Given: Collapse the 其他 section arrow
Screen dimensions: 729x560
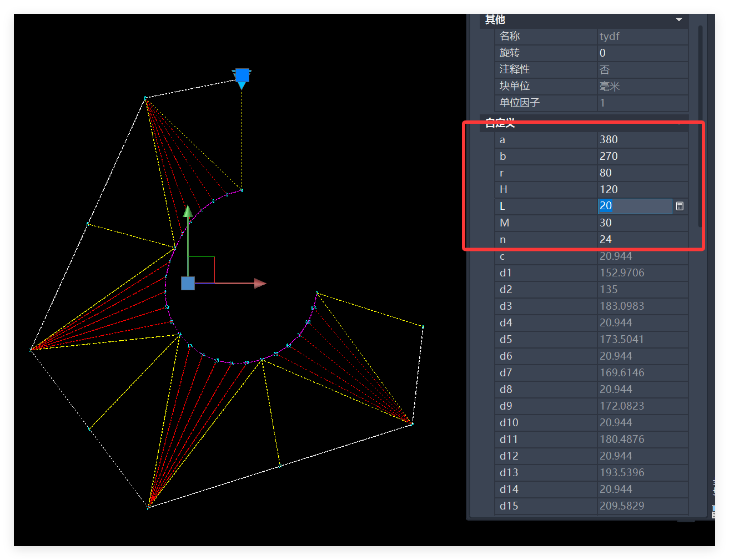Looking at the screenshot, I should coord(678,19).
